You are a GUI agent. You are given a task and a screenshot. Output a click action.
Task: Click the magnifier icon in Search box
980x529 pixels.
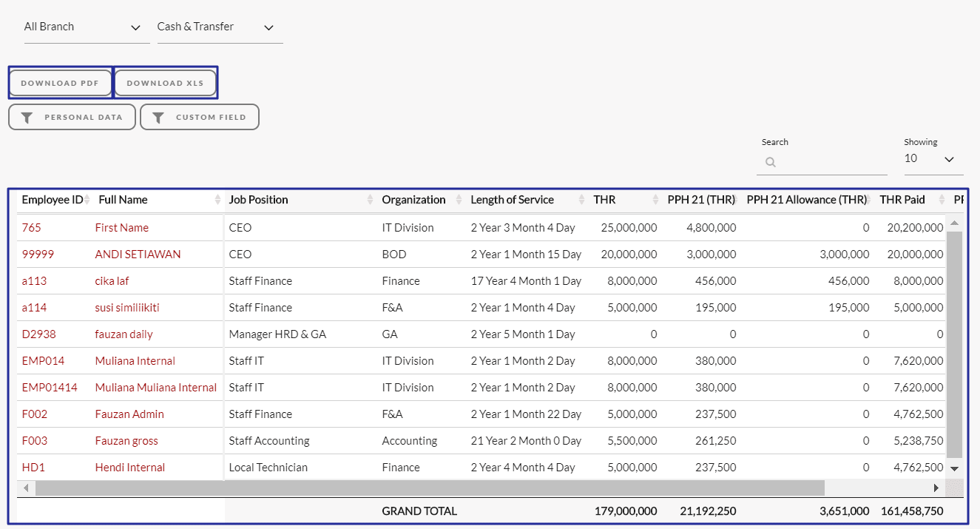(x=771, y=162)
